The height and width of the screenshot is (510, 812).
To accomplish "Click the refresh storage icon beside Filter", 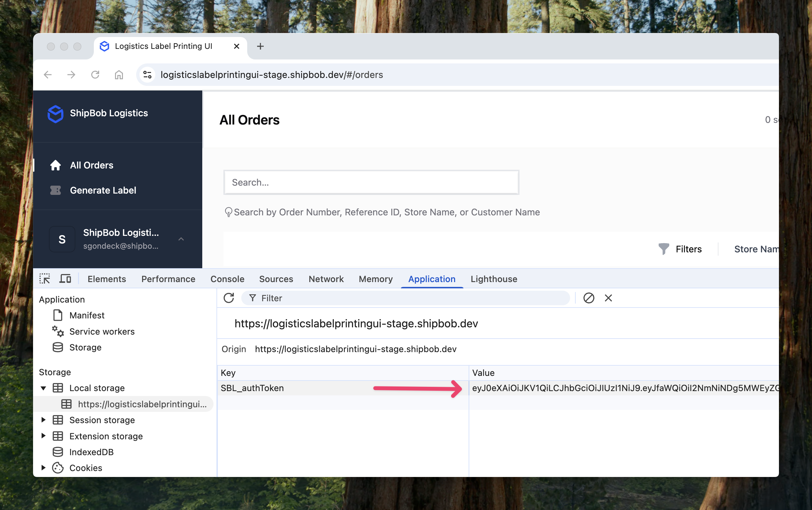I will click(x=229, y=298).
